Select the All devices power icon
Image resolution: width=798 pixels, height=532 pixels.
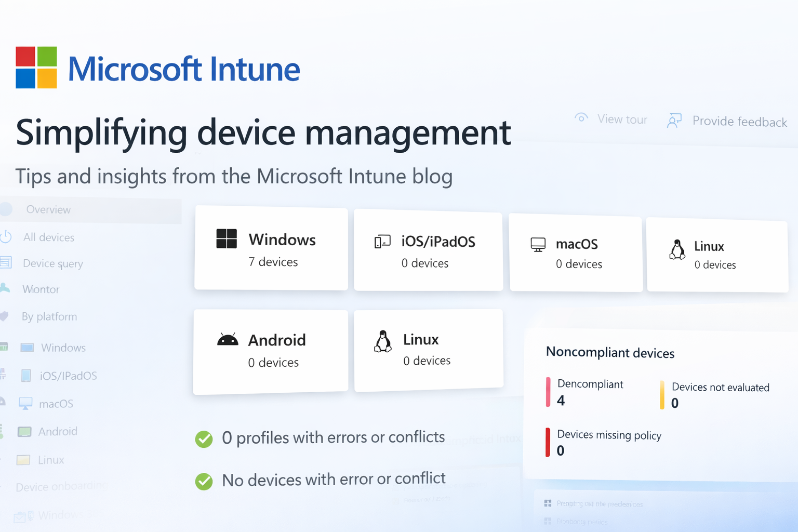[6, 237]
